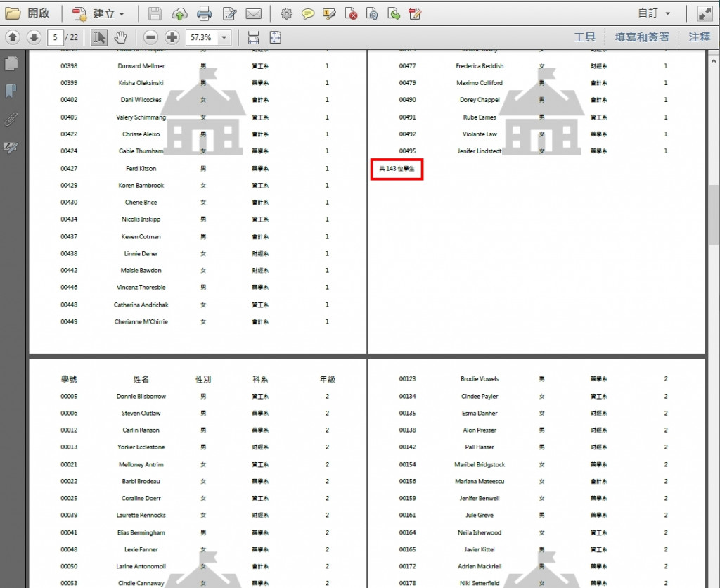Screen dimensions: 720x588
Task: Click student name Durward Mellmer
Action: point(141,65)
